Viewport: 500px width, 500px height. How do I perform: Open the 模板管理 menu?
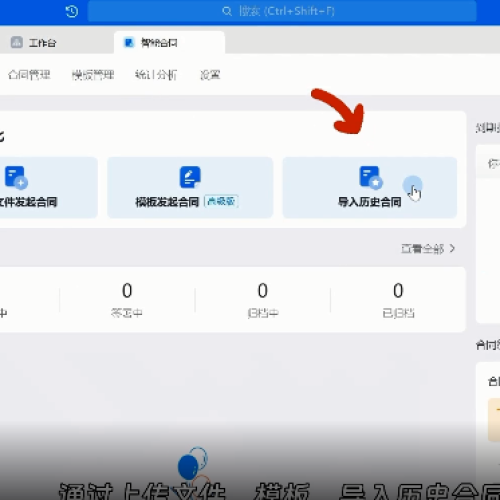click(x=93, y=75)
